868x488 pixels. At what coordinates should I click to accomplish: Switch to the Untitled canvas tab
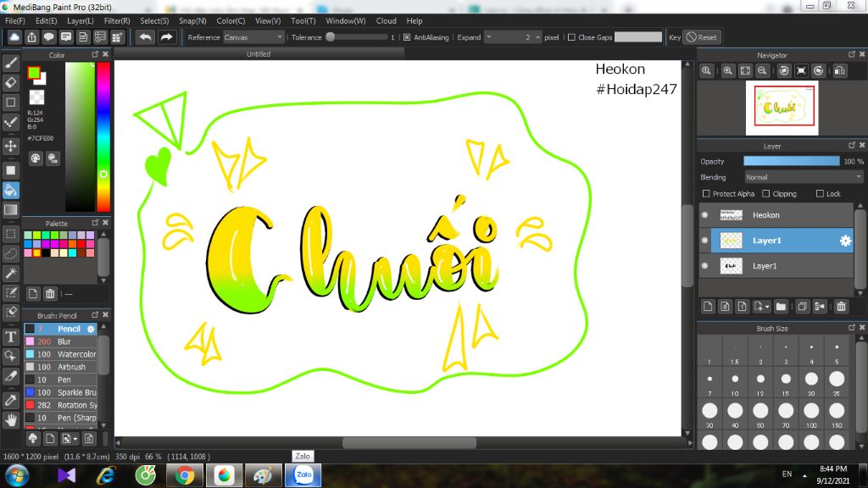coord(259,53)
